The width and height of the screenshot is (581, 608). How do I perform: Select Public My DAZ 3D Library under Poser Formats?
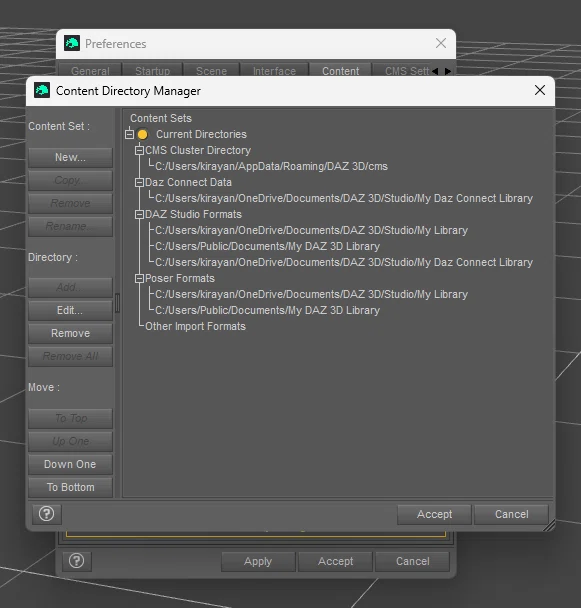pyautogui.click(x=267, y=310)
